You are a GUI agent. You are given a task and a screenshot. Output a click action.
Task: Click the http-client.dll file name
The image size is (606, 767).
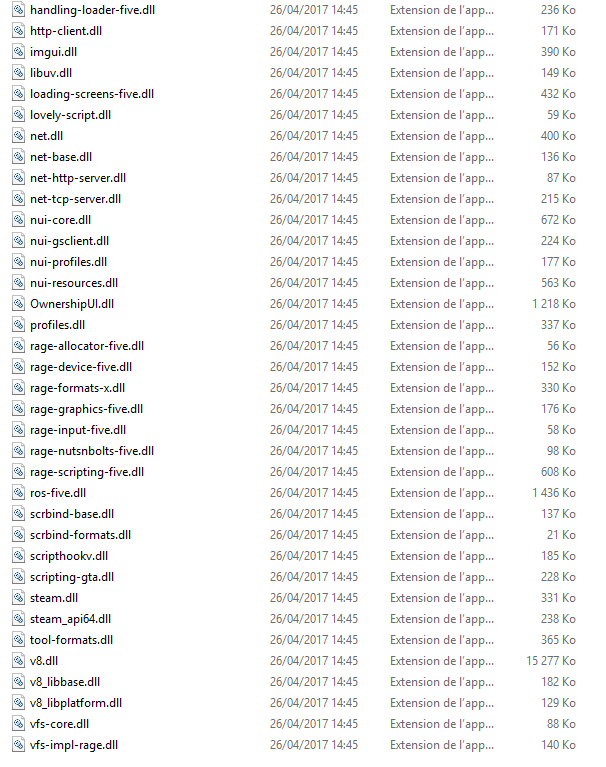(x=66, y=31)
